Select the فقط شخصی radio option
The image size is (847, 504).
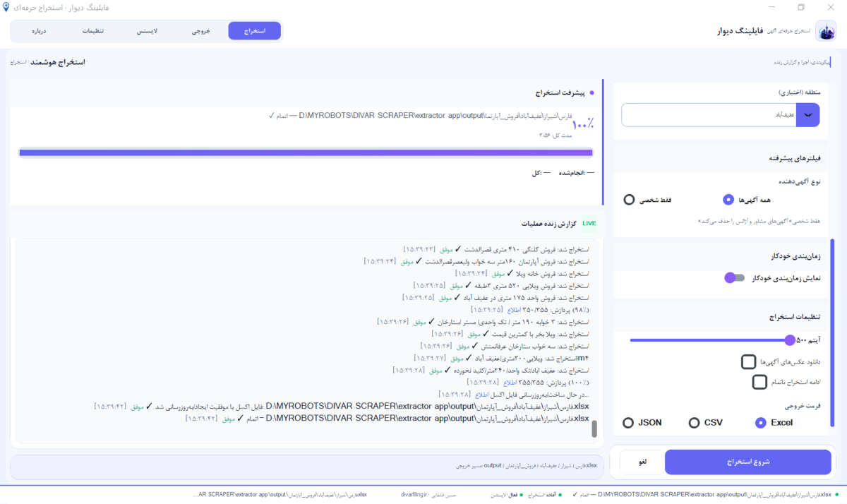tap(647, 200)
